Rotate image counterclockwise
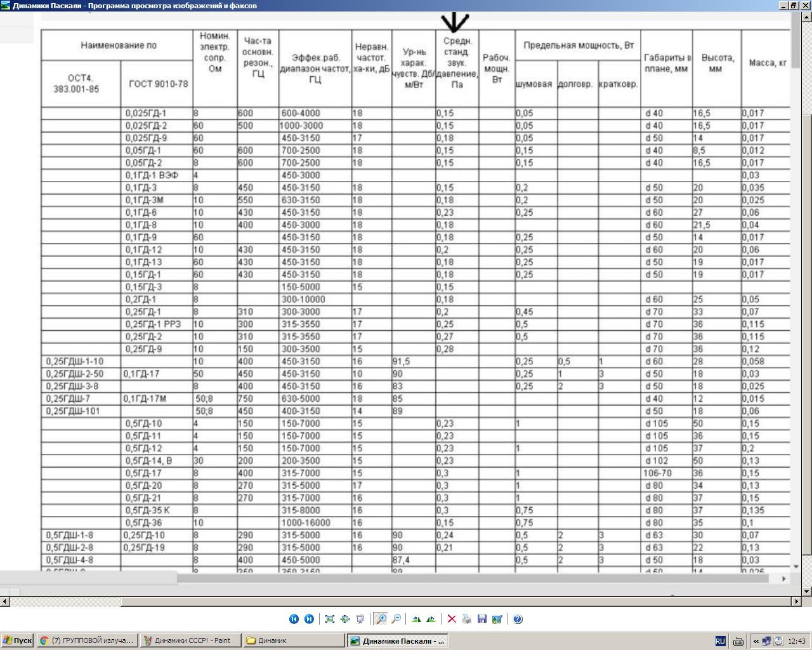The width and height of the screenshot is (812, 650). coord(431,619)
